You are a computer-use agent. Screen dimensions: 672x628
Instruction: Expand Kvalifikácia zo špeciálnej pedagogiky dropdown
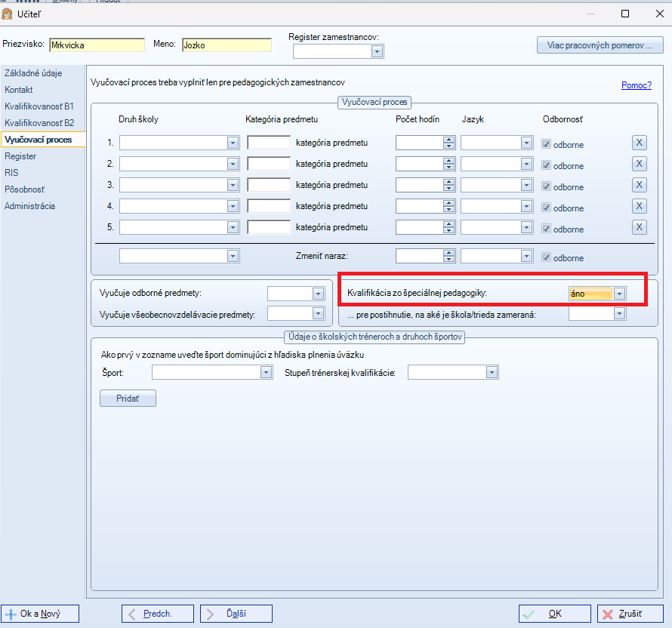pyautogui.click(x=619, y=294)
